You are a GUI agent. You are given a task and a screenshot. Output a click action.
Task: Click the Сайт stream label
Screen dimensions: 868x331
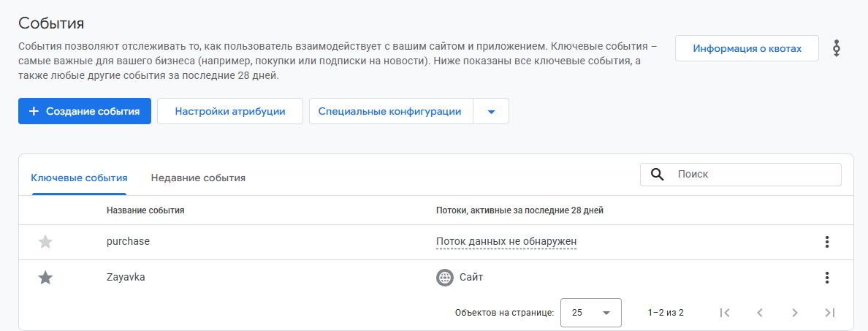(x=471, y=278)
